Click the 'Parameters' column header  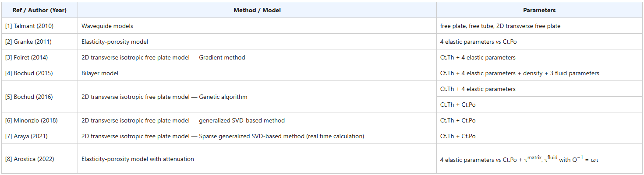pyautogui.click(x=539, y=10)
